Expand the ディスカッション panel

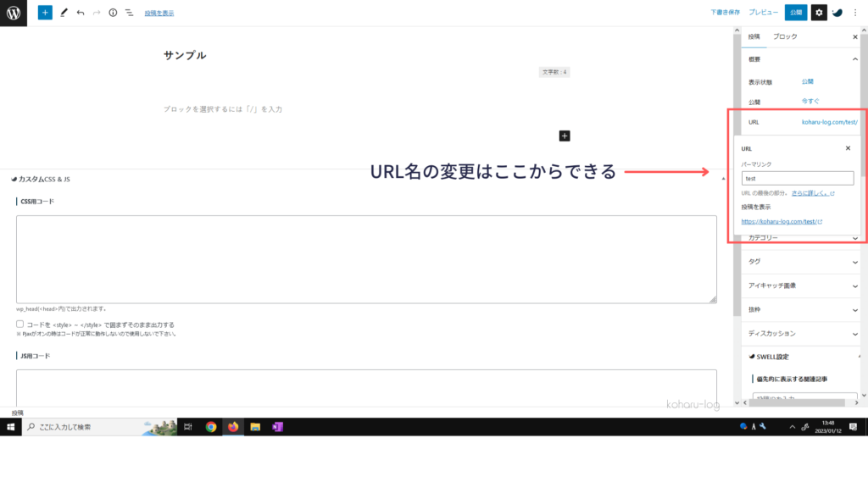(x=801, y=334)
